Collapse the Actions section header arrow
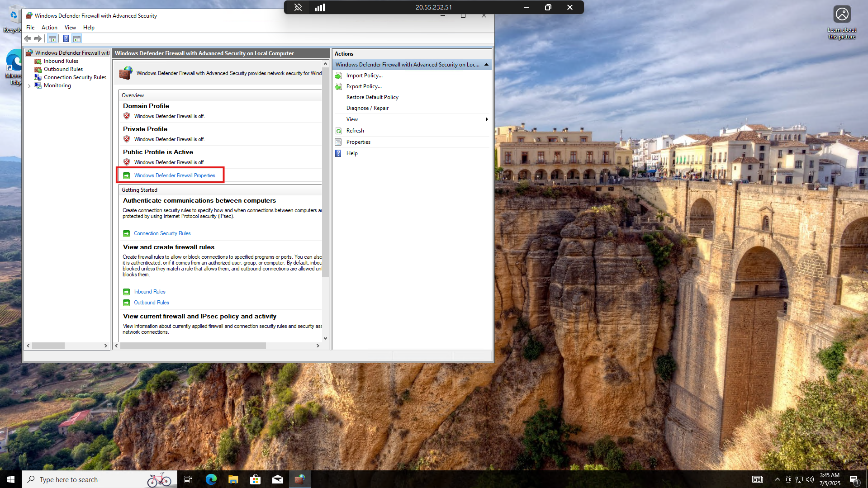The image size is (868, 488). (x=486, y=65)
